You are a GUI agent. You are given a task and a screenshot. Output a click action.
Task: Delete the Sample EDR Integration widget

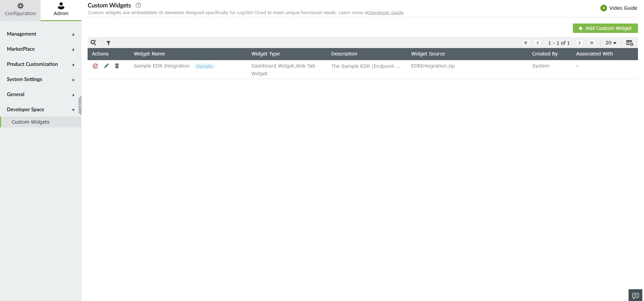click(117, 66)
